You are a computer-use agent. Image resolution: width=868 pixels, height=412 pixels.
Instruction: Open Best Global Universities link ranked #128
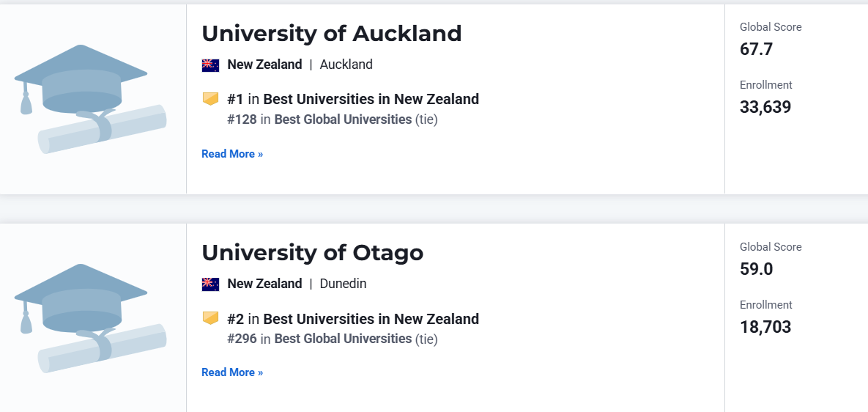(x=343, y=119)
